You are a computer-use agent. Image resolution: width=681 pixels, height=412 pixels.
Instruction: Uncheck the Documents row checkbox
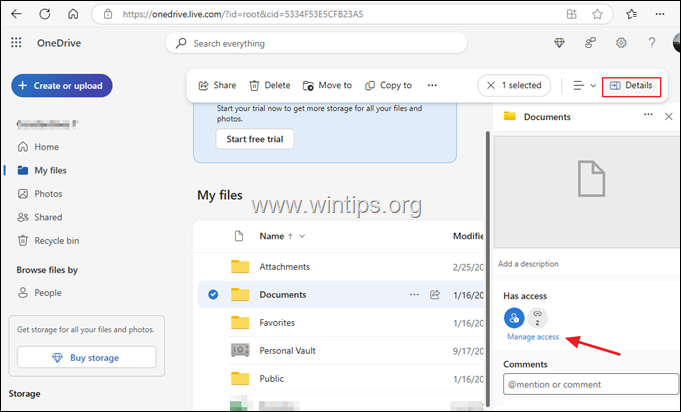point(213,294)
